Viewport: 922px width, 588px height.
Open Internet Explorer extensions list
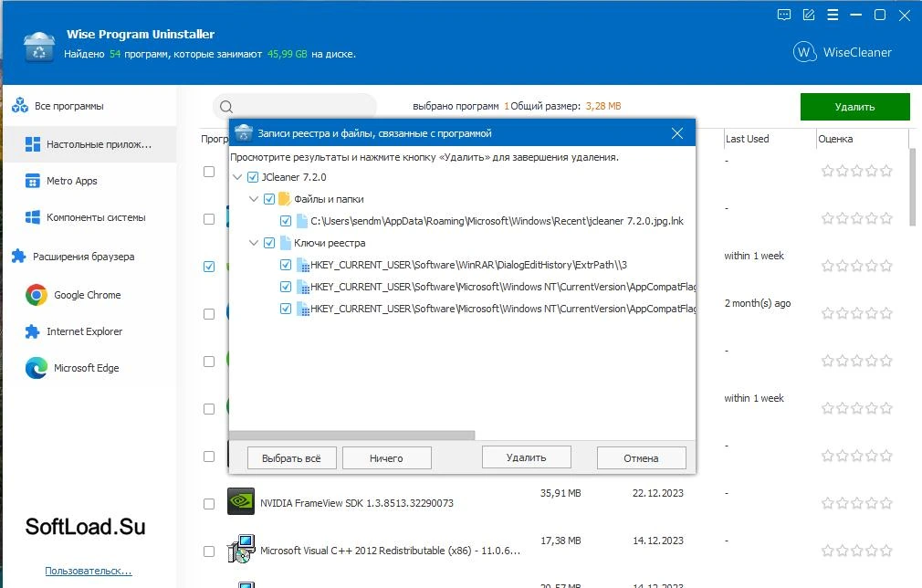coord(84,331)
